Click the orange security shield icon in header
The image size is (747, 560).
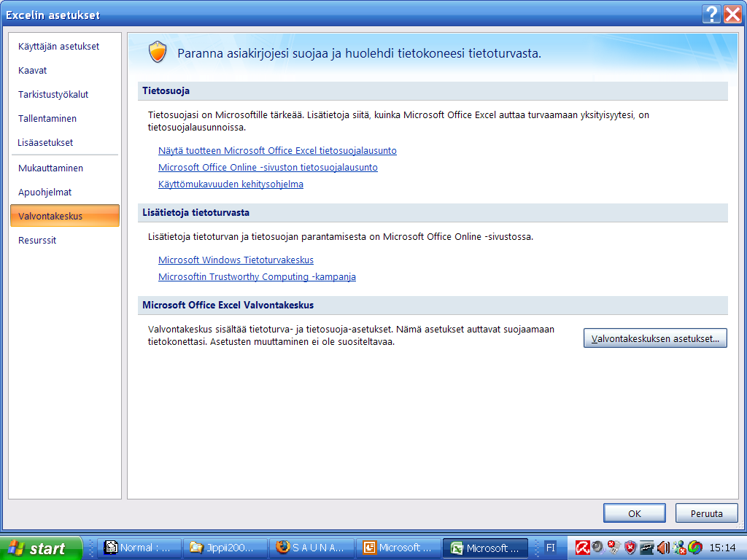coord(158,52)
